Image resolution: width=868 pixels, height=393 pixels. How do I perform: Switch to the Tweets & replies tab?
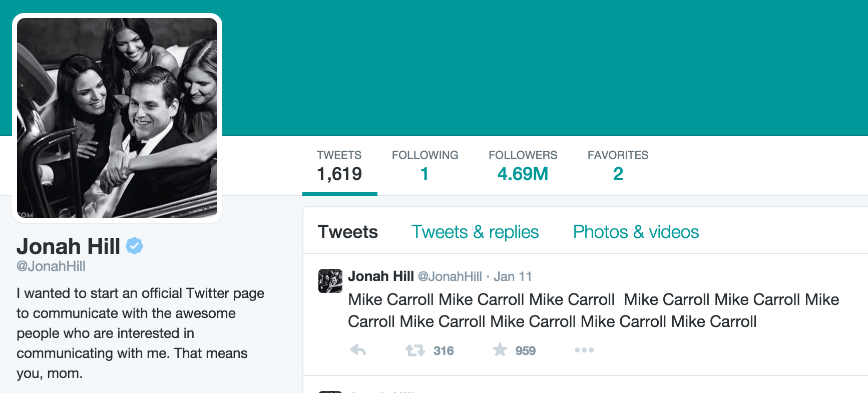pos(475,232)
